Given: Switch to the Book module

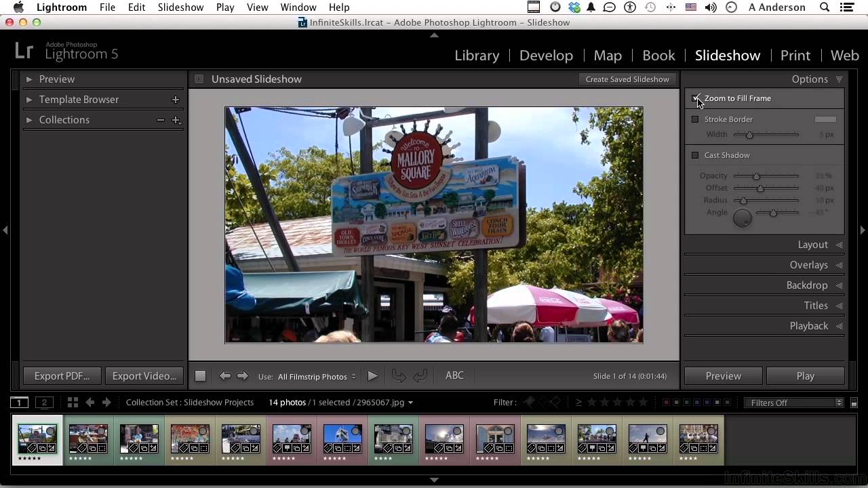Looking at the screenshot, I should 658,56.
